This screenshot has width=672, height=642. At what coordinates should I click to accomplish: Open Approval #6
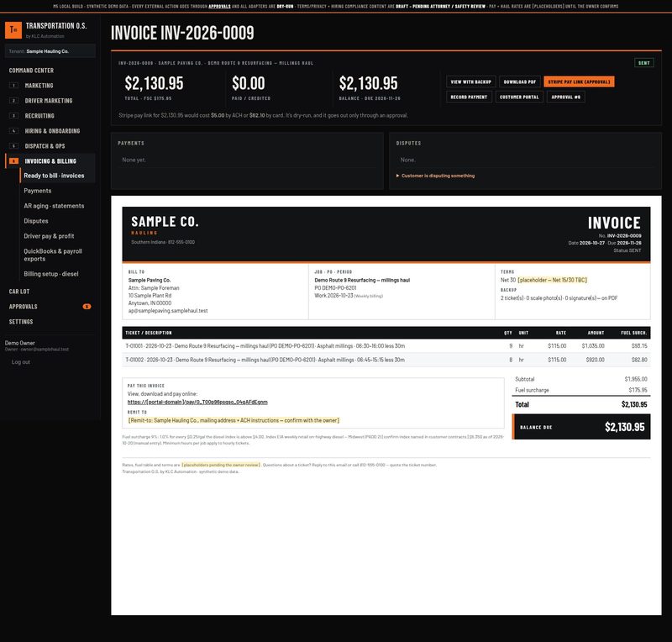pyautogui.click(x=565, y=97)
